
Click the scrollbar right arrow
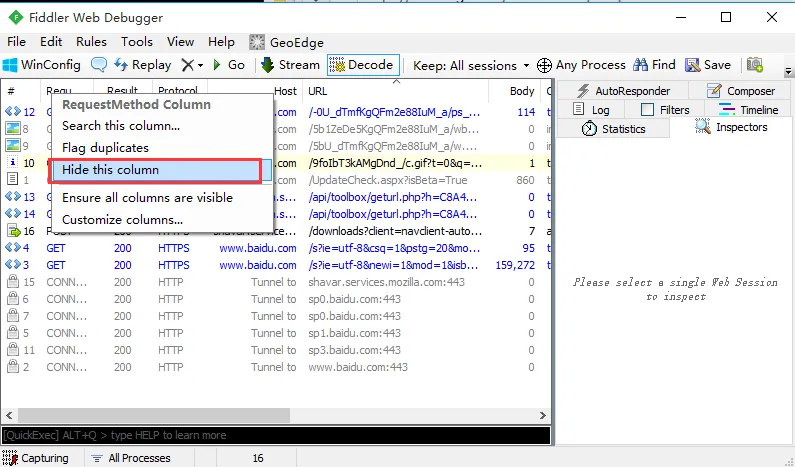click(x=543, y=415)
